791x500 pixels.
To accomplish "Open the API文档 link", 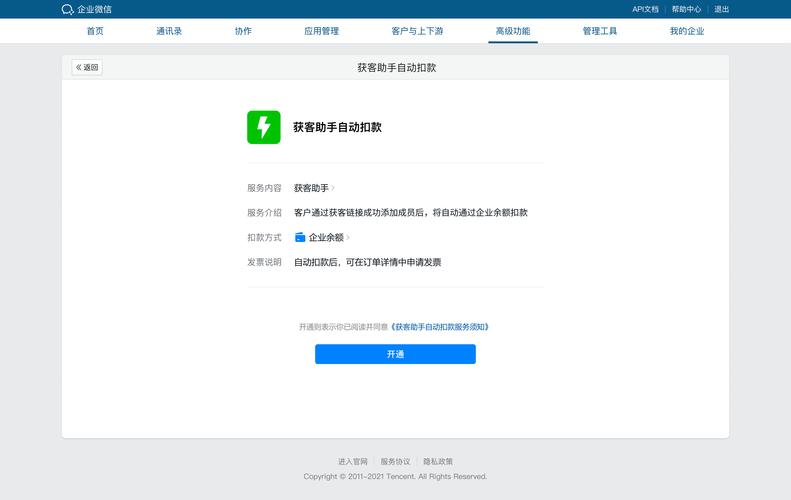I will 645,9.
